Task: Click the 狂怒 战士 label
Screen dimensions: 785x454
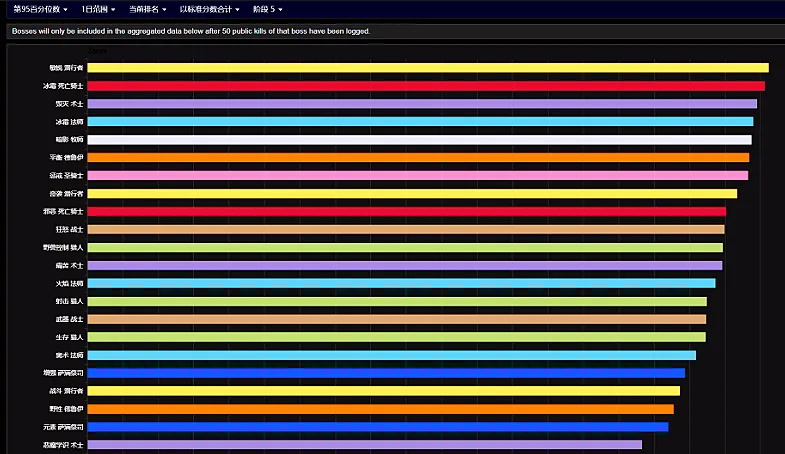Action: coord(69,229)
